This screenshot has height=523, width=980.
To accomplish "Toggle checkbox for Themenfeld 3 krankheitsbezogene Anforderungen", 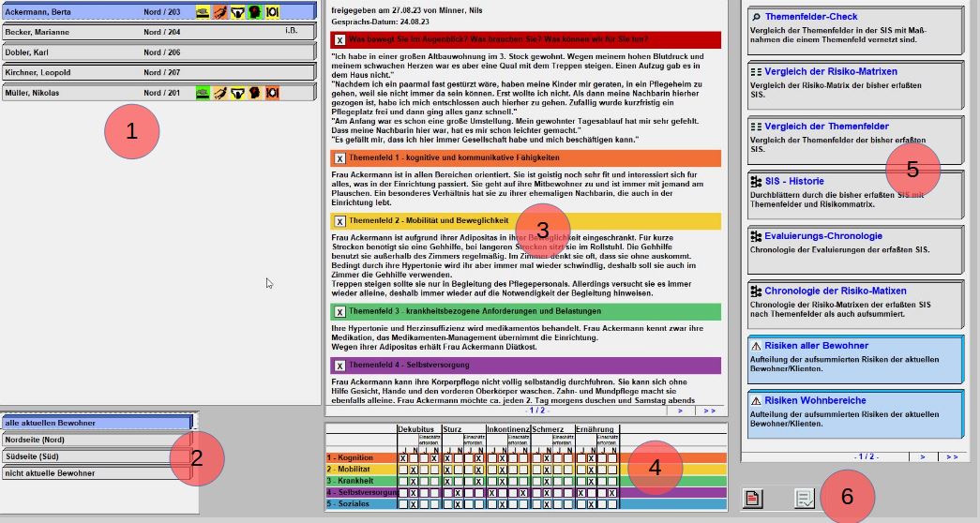I will pos(339,312).
